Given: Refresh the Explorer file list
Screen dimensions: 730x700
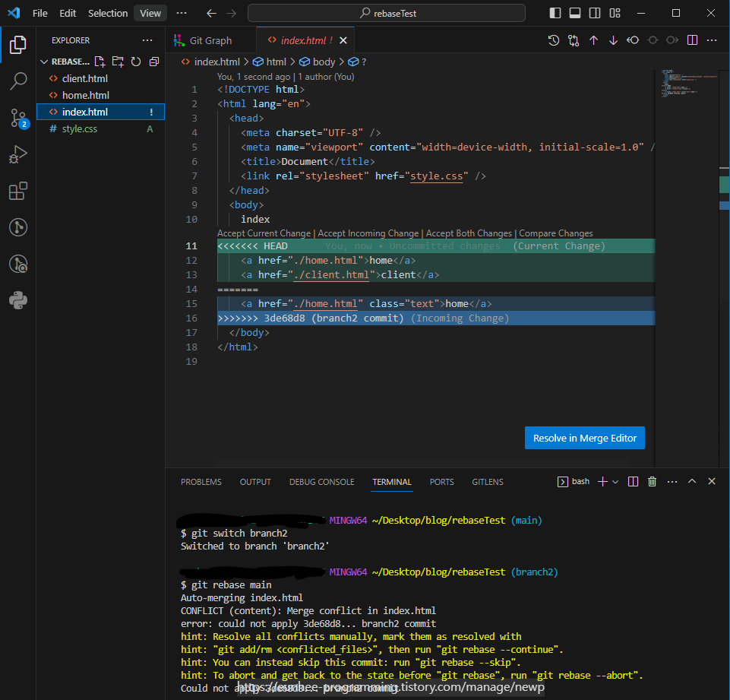Looking at the screenshot, I should pyautogui.click(x=136, y=62).
